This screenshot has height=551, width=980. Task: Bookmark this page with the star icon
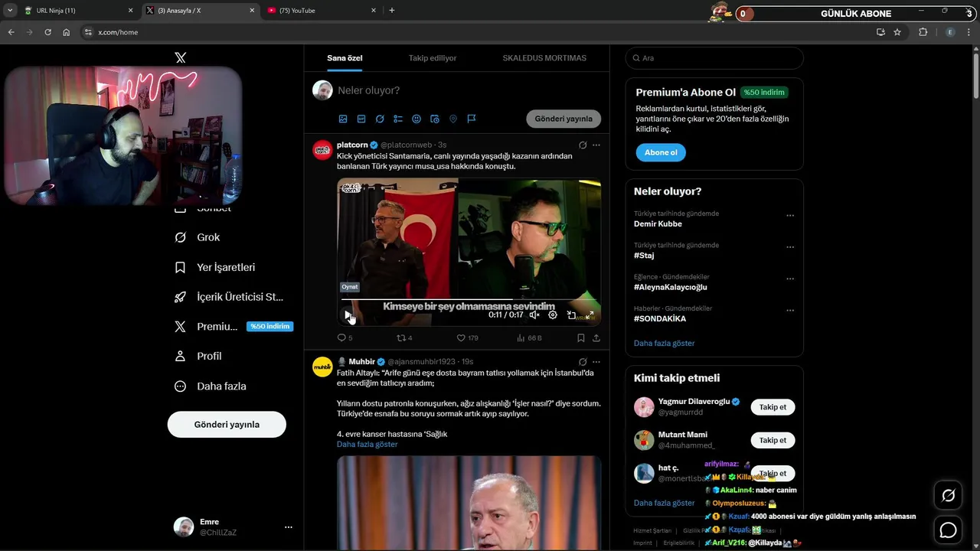[x=897, y=32]
